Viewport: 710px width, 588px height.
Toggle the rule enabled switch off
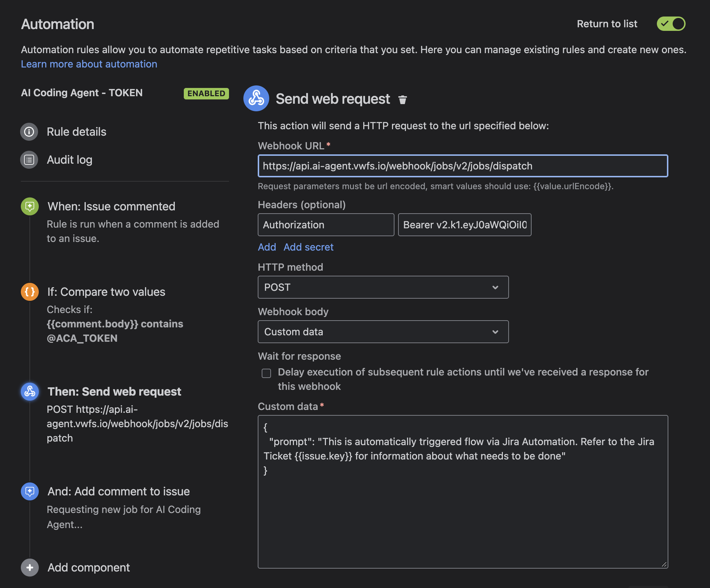(x=671, y=24)
